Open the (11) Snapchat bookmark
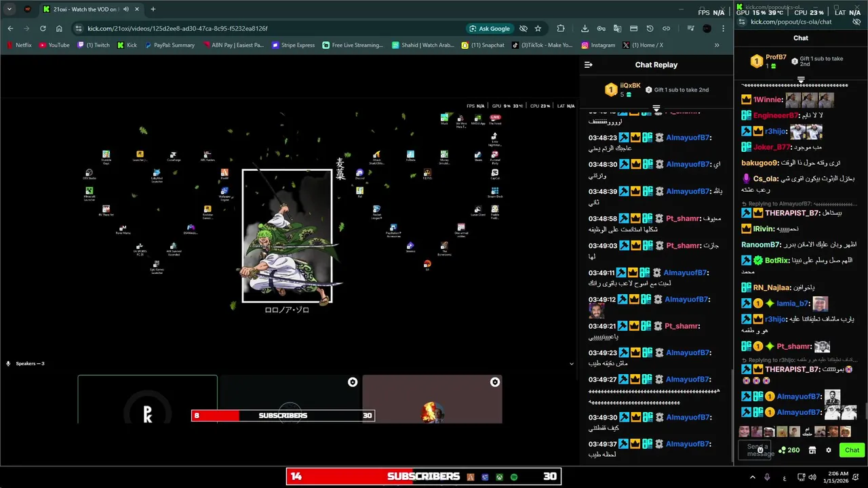Screen dimensions: 868x488 tap(483, 45)
